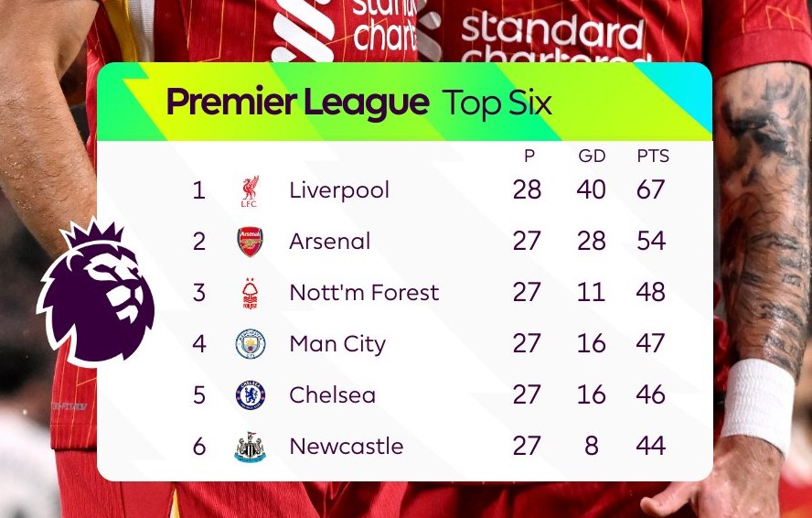Viewport: 812px width, 518px height.
Task: Click the Chelsea club crest
Action: click(251, 395)
